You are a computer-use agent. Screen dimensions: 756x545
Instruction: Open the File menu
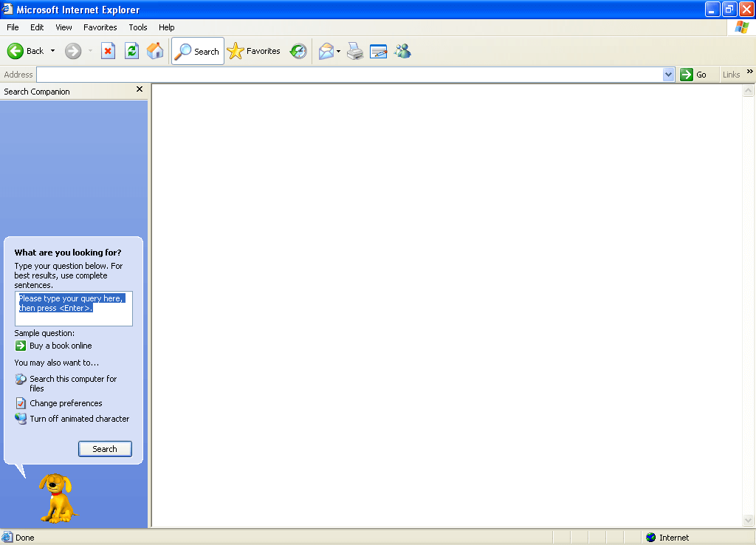pyautogui.click(x=13, y=27)
